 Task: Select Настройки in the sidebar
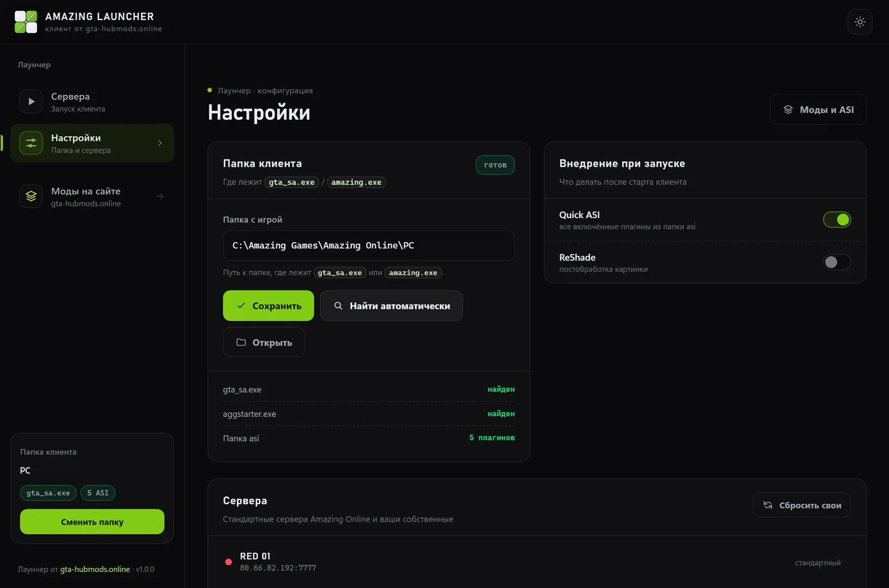tap(92, 143)
